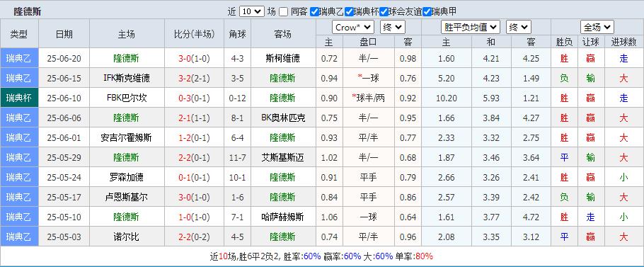
Task: Open the 全场 full-time dropdown
Action: click(597, 28)
